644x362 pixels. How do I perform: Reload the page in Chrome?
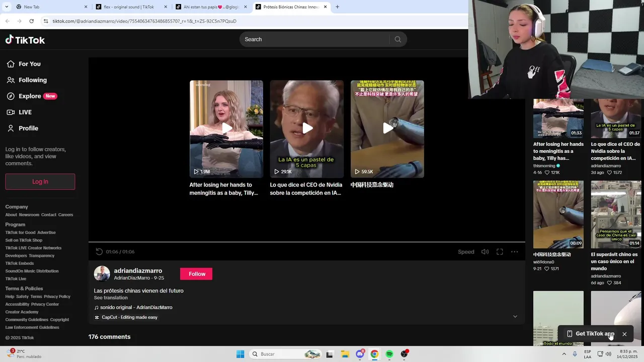pos(31,21)
